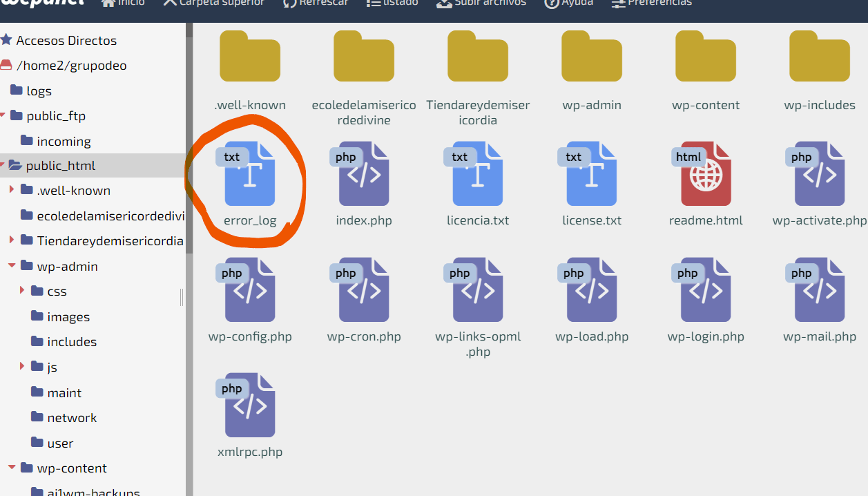Image resolution: width=868 pixels, height=496 pixels.
Task: Click the sidebar vertical scrollbar
Action: click(189, 138)
